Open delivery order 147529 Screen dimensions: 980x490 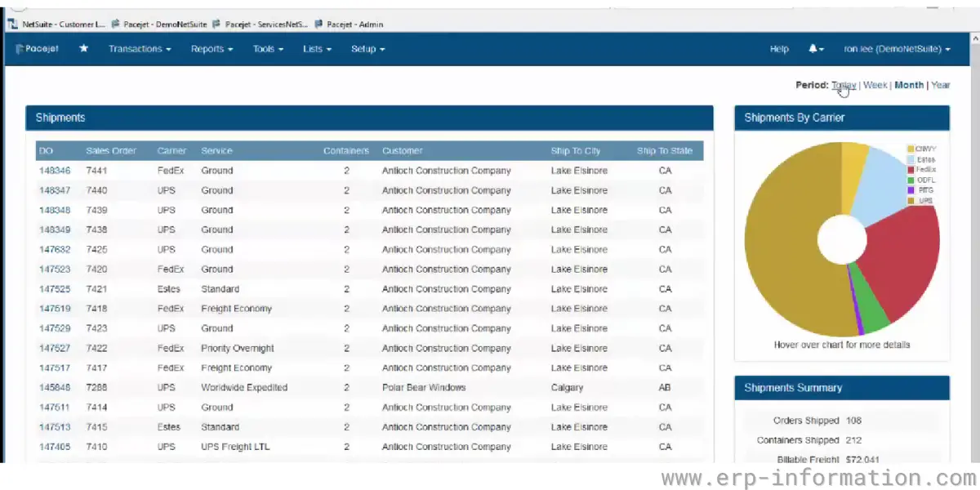point(55,328)
